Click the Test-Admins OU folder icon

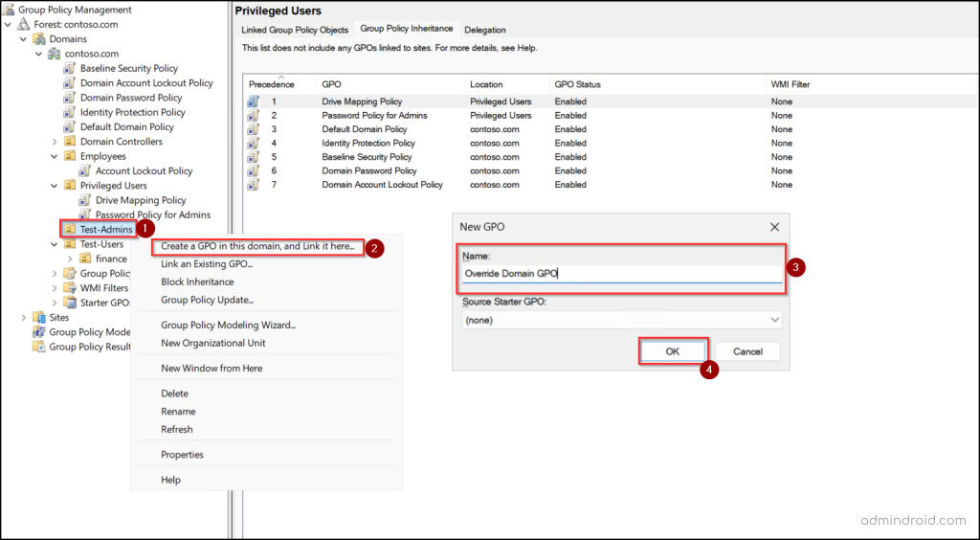(x=69, y=230)
